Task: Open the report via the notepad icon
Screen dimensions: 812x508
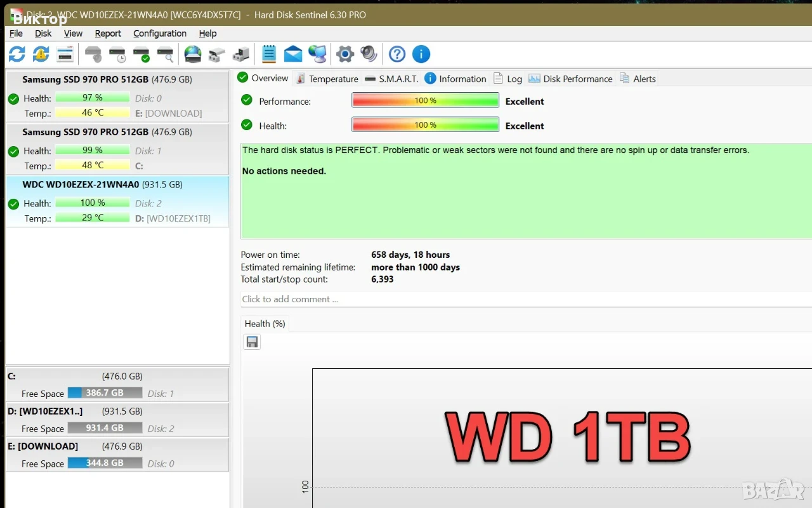Action: pyautogui.click(x=269, y=54)
